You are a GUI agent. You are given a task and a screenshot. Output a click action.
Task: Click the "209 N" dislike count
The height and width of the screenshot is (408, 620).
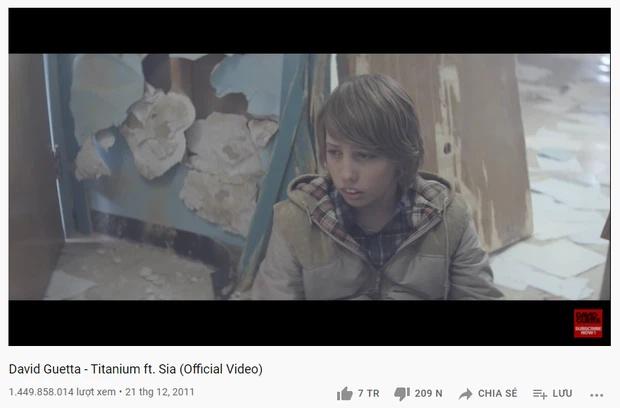(429, 393)
